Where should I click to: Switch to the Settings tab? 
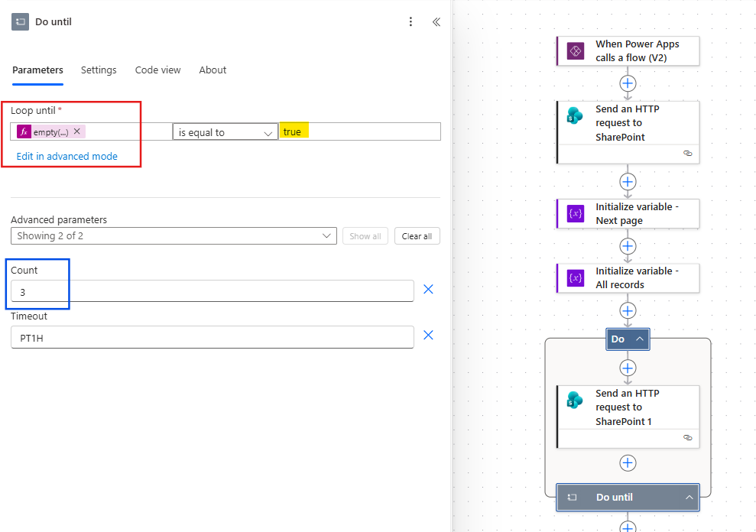(x=99, y=70)
